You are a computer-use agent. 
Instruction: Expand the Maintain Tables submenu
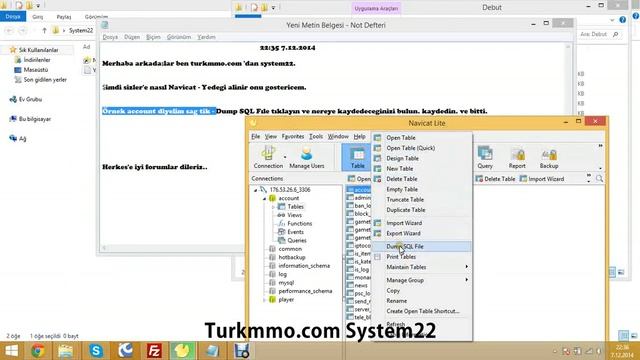(422, 267)
